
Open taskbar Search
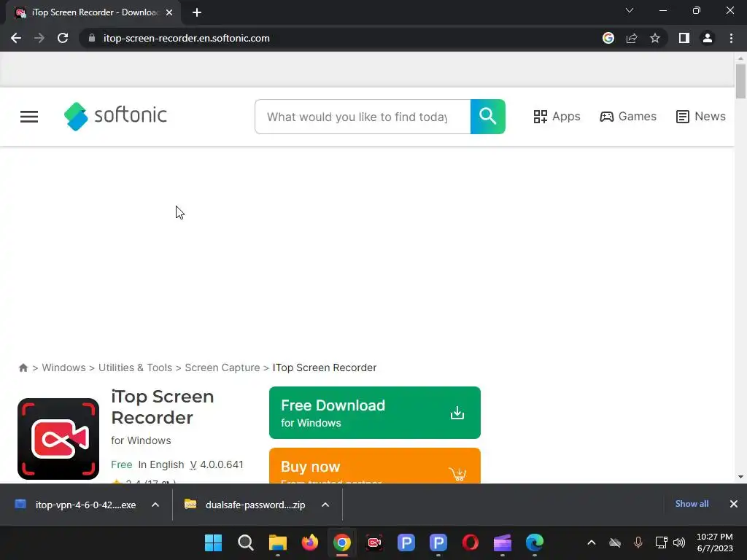pyautogui.click(x=246, y=542)
